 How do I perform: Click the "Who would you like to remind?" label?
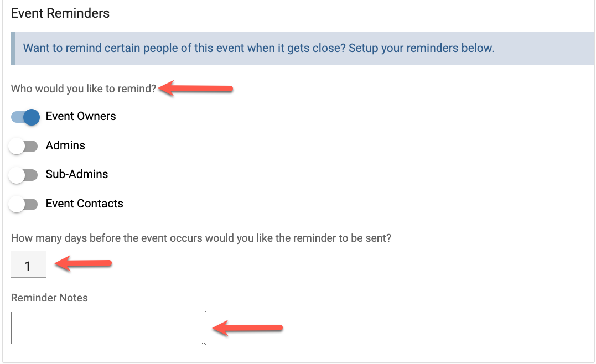pyautogui.click(x=84, y=89)
